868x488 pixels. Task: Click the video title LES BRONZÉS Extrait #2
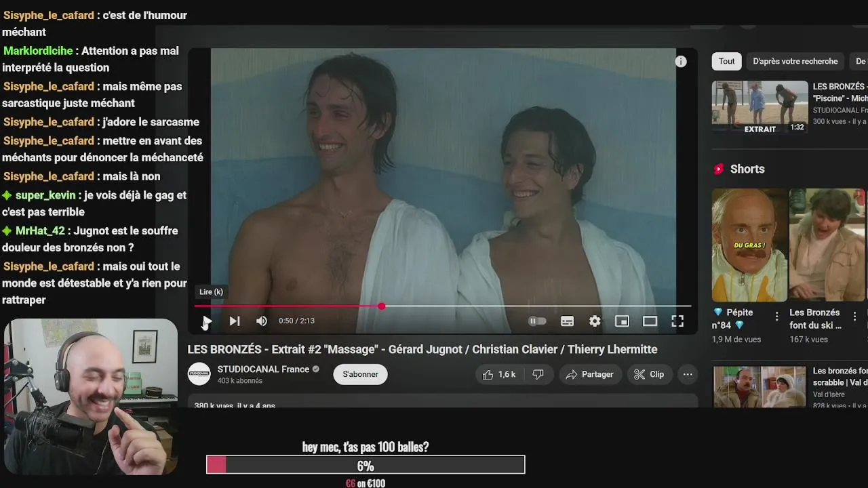tap(422, 349)
